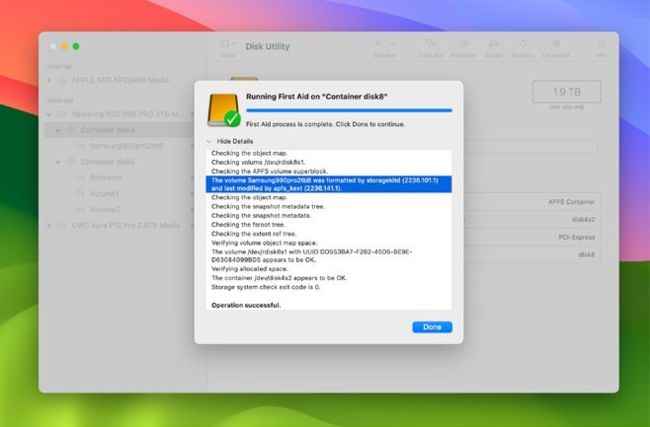Click the First Aid progress bar

click(349, 110)
